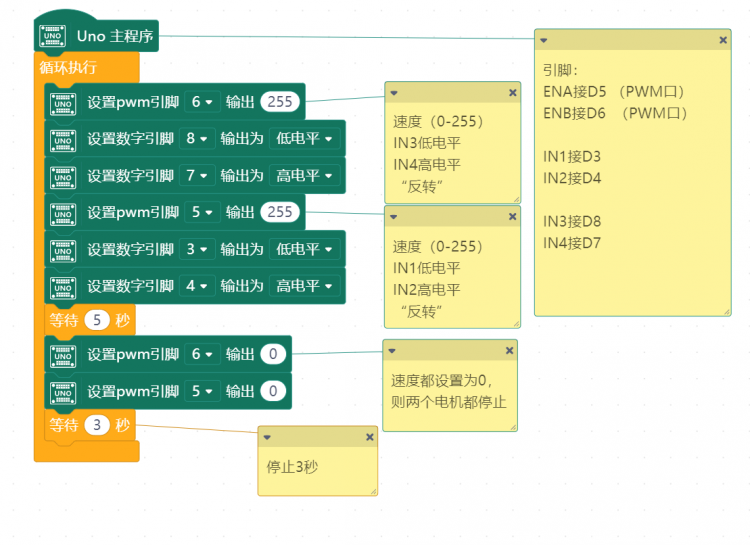Click the 0 value field on pwm pin 5 block
Screen dimensions: 750x545
(x=273, y=391)
